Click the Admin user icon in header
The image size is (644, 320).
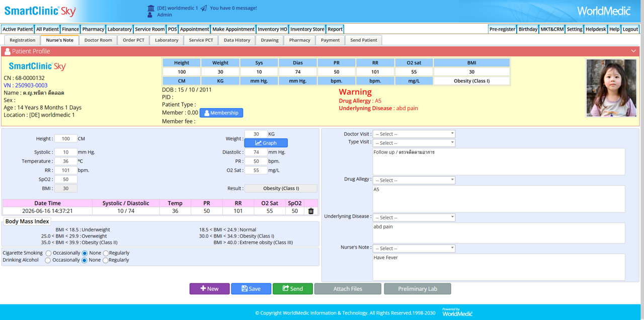click(150, 15)
